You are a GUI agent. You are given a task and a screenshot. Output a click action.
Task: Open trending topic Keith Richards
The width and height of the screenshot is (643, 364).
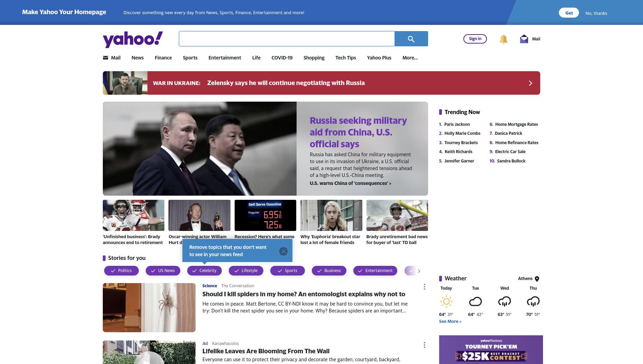tap(458, 152)
